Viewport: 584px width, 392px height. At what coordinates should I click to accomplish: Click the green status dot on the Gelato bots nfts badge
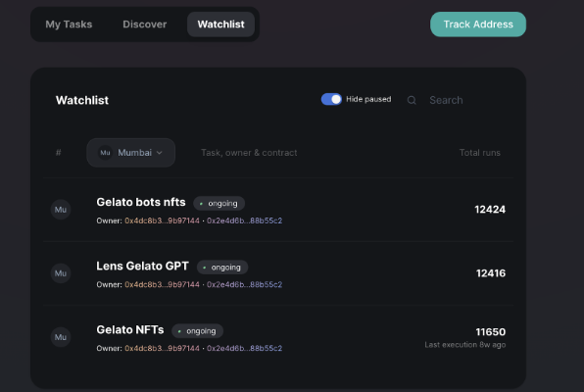[201, 204]
